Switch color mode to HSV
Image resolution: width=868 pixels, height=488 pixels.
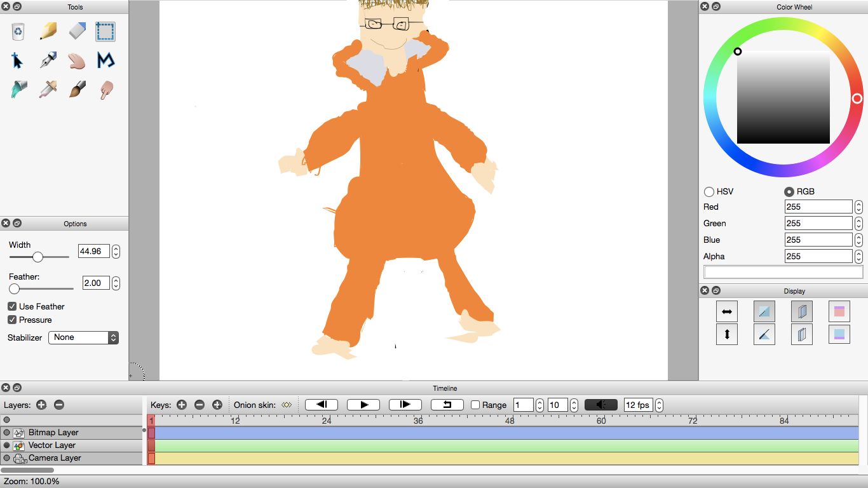pos(709,191)
